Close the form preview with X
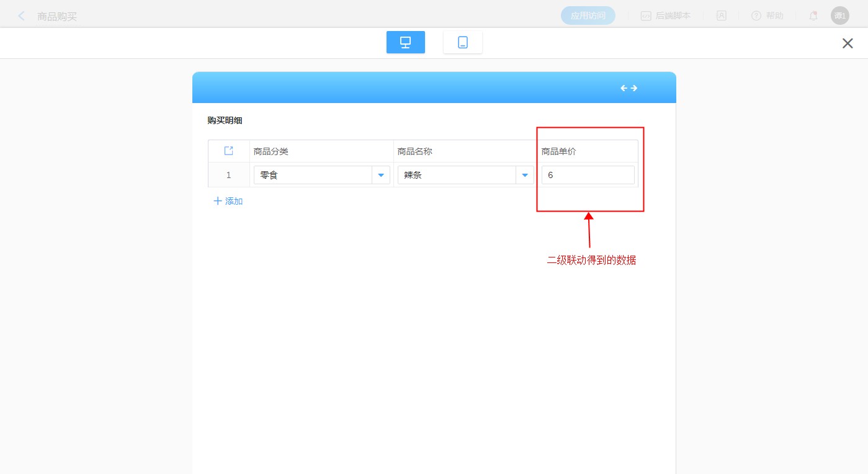 pyautogui.click(x=847, y=43)
